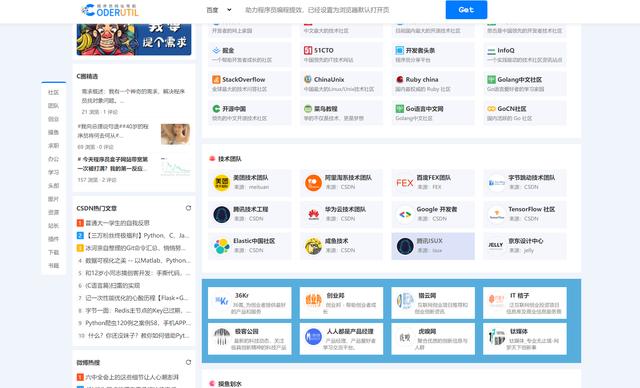Open the 咸鱼技术 card
Image resolution: width=640 pixels, height=388 pixels.
coord(341,246)
